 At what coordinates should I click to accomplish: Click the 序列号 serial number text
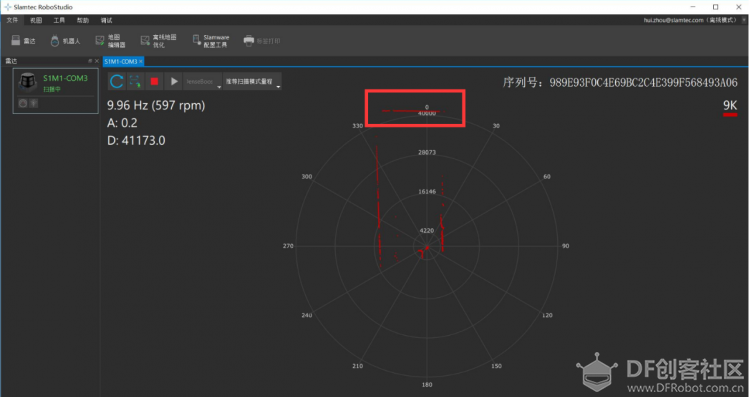[620, 82]
